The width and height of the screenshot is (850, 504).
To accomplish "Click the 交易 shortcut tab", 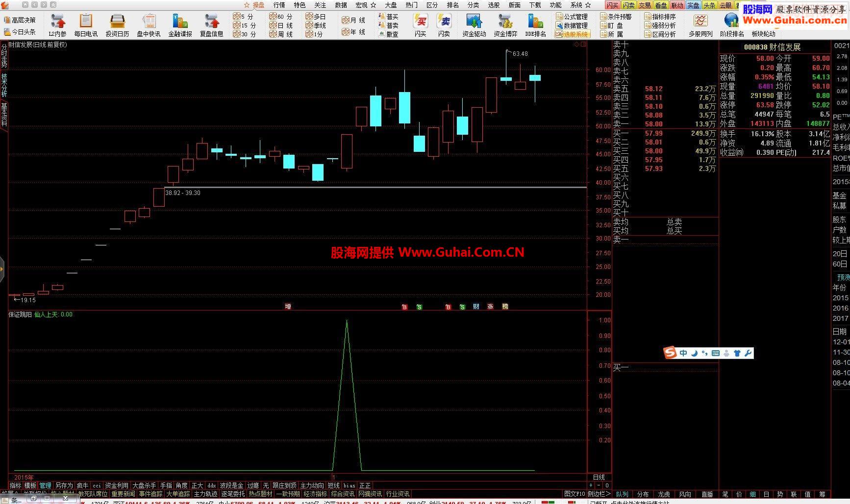I will tap(645, 5).
